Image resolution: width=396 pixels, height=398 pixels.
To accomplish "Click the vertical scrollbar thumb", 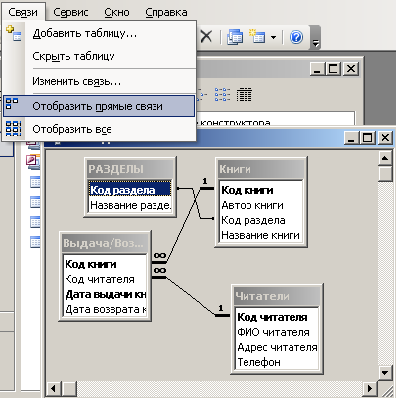I will coord(385,173).
